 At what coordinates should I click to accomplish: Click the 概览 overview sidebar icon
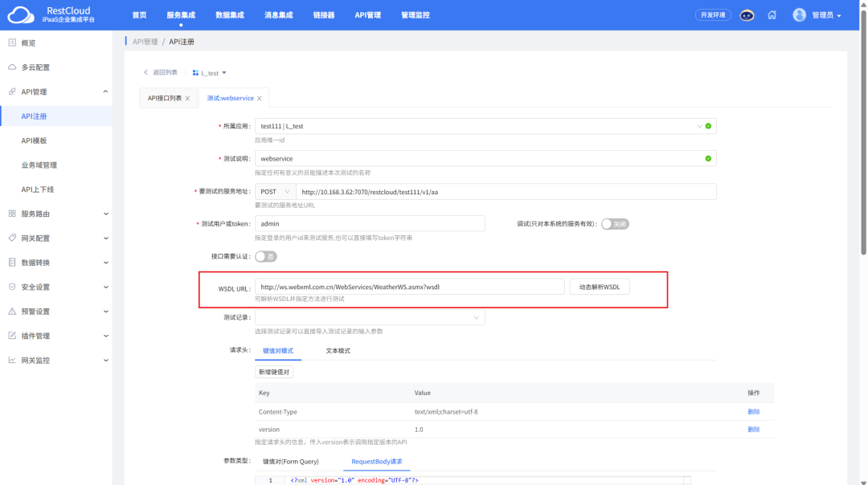click(12, 43)
